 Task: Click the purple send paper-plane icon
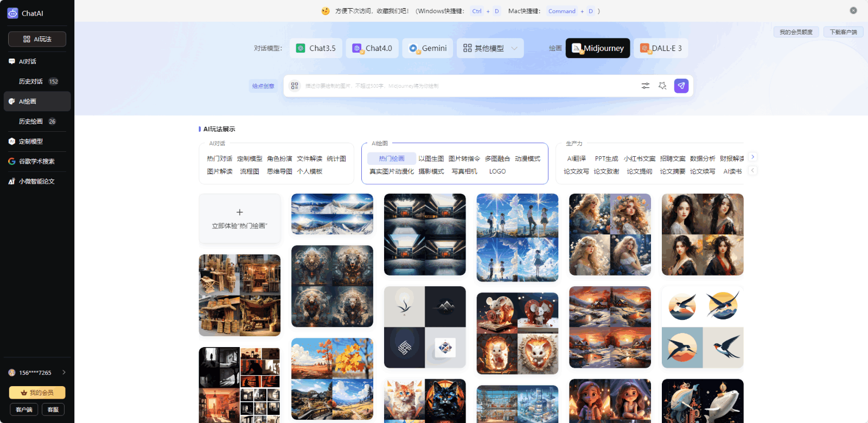(x=681, y=86)
